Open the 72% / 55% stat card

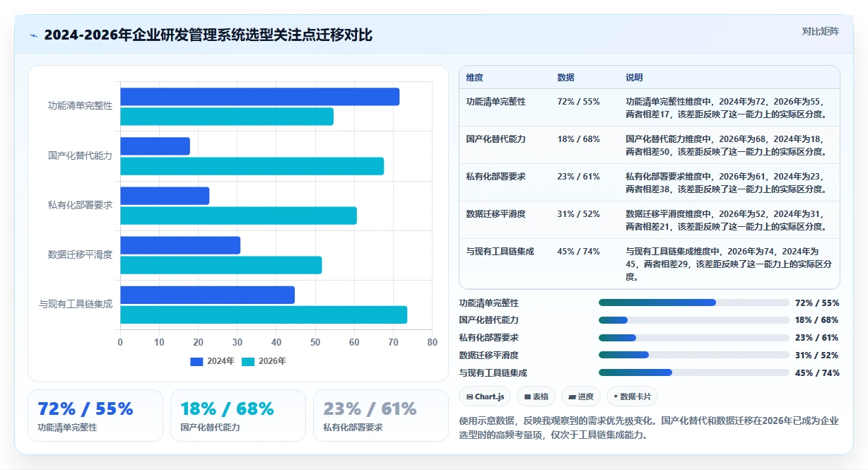[x=95, y=416]
